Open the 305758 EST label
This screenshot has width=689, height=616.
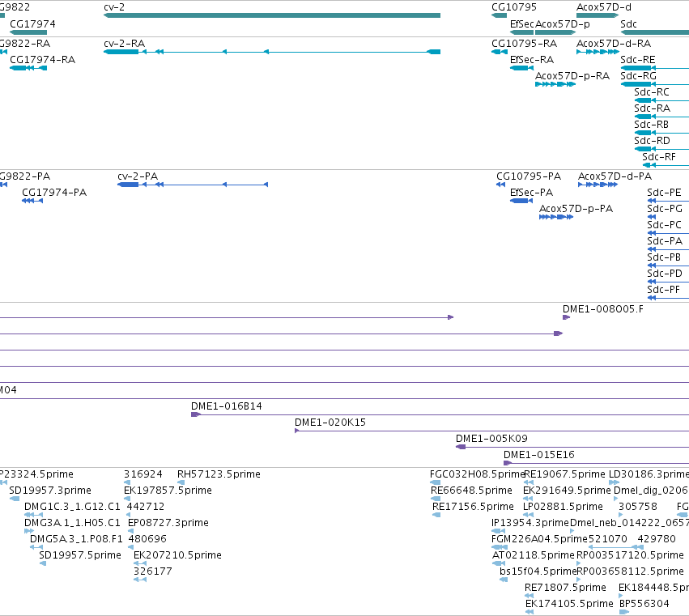click(638, 507)
